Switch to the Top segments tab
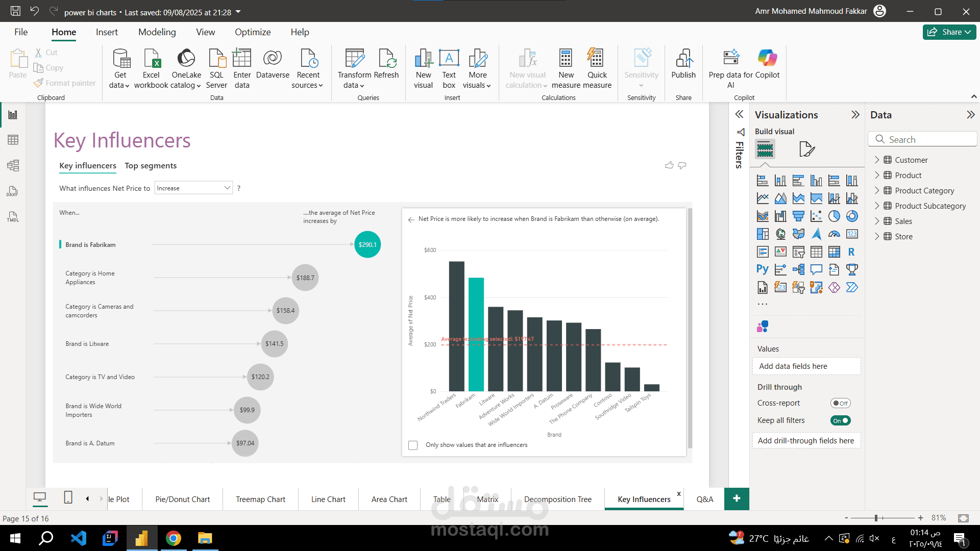Screen dimensions: 980x551 pyautogui.click(x=151, y=166)
